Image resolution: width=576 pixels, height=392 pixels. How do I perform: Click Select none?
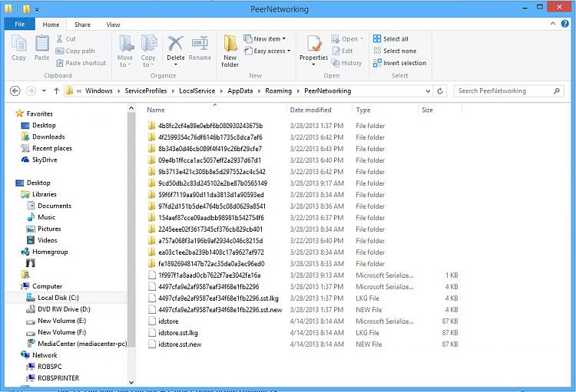[x=395, y=51]
